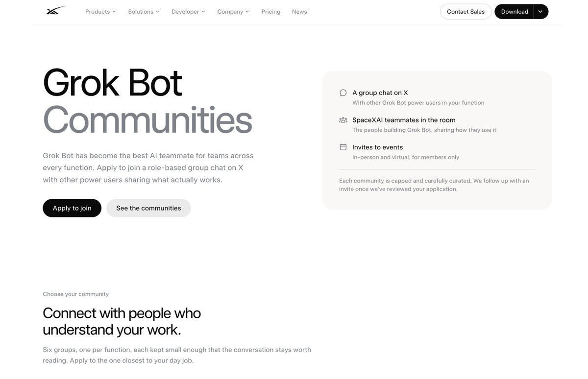588x379 pixels.
Task: Click the text A group chat on X
Action: (x=380, y=93)
